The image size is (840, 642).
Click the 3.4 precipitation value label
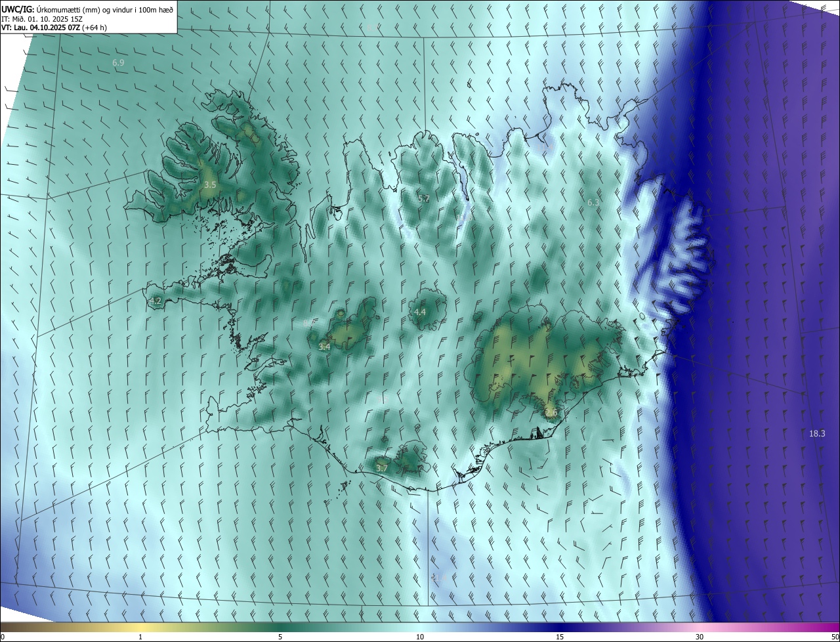[324, 347]
